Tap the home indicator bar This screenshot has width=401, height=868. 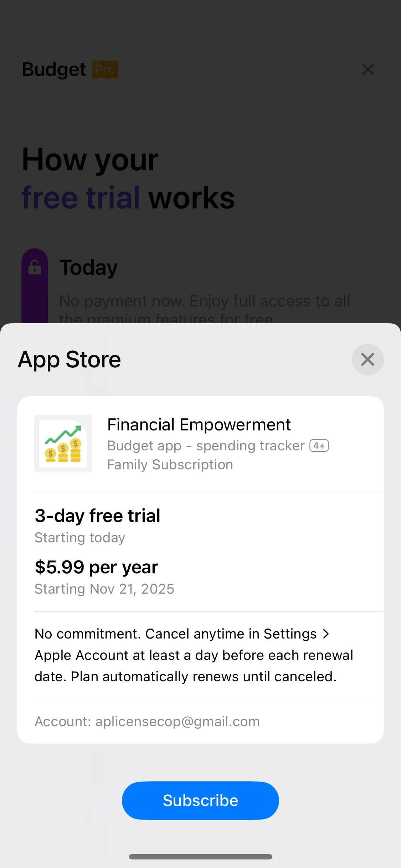coord(200,857)
